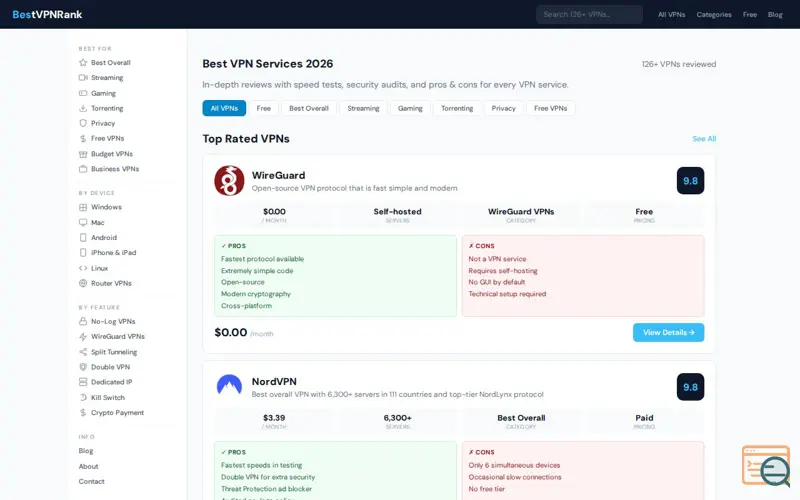
Task: Click the WireGuard dragon logo
Action: click(x=229, y=181)
